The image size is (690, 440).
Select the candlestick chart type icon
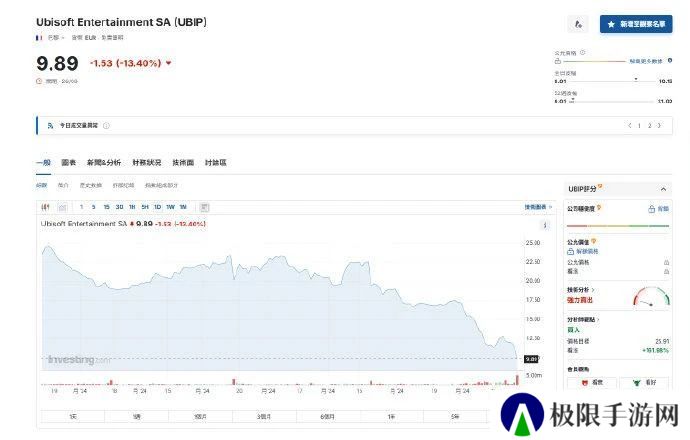pos(45,207)
